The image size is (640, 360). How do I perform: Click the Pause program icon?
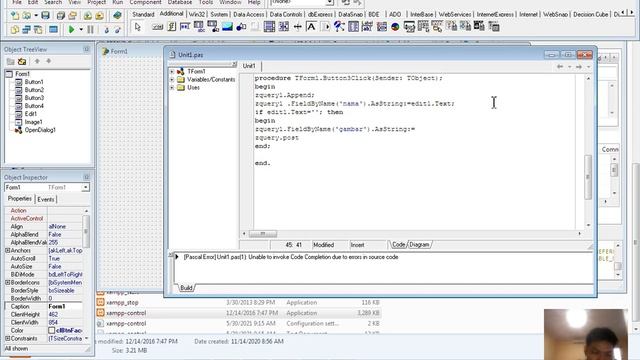pos(90,29)
